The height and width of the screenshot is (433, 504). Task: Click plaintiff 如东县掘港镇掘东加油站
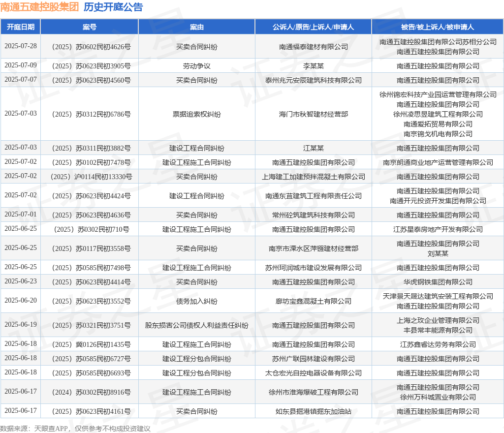point(314,411)
